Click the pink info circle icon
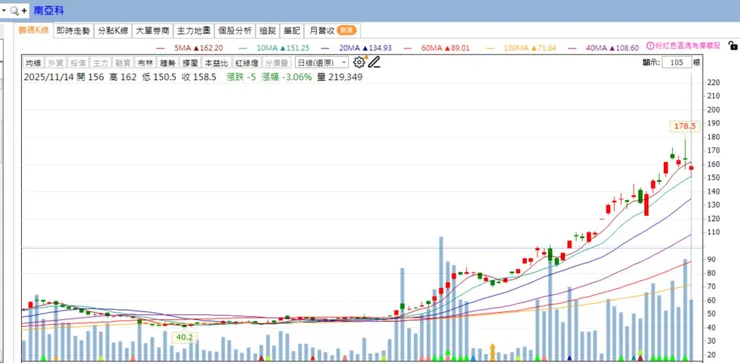 tap(649, 46)
